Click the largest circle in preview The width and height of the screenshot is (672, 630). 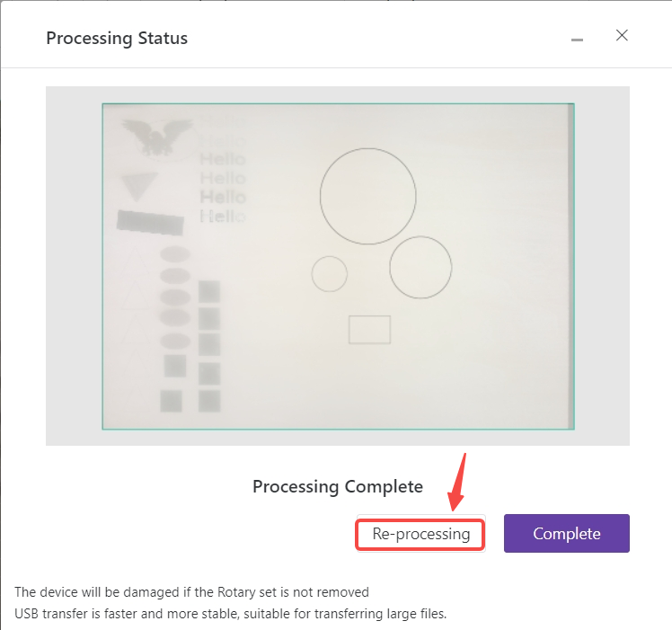[367, 197]
